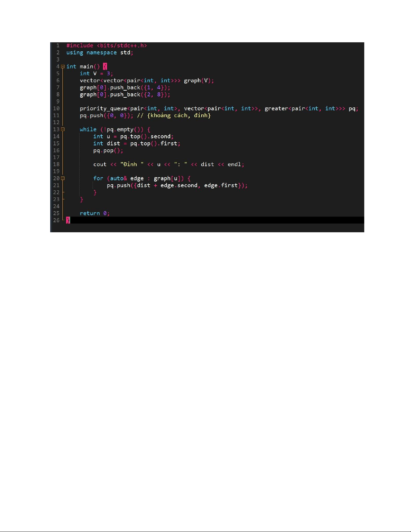Image resolution: width=411 pixels, height=532 pixels.
Task: Click 'greater' comparator on line 10
Action: coord(276,108)
